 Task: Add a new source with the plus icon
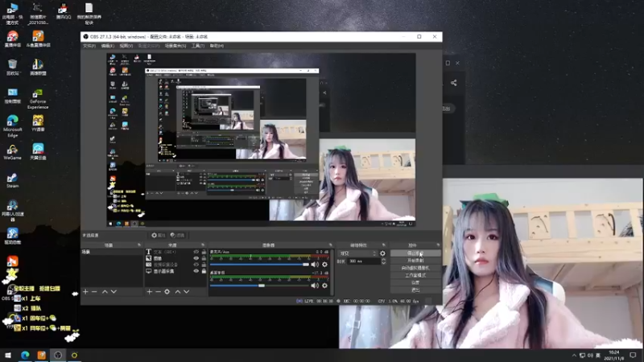[x=150, y=292]
